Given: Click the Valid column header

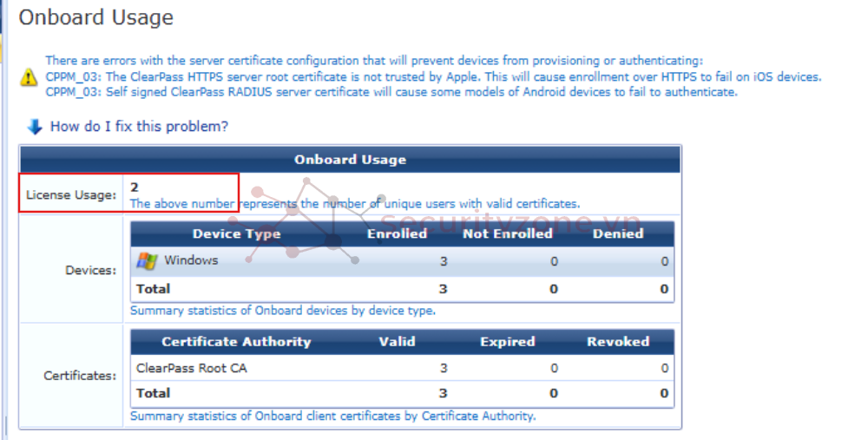Looking at the screenshot, I should 397,341.
